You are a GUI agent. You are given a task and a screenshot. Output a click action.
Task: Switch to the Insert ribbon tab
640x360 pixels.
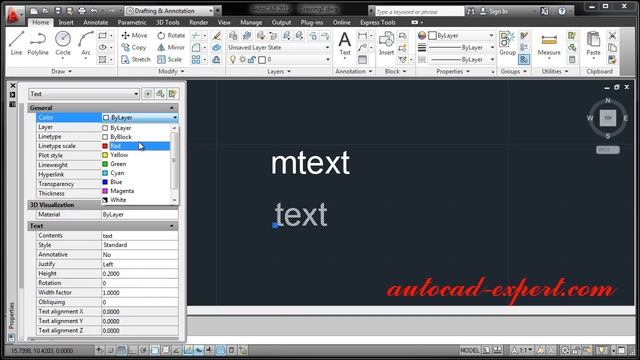click(x=66, y=22)
